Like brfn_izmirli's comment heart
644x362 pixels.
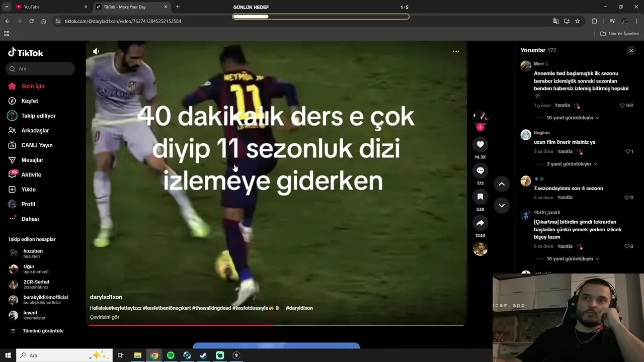(626, 246)
